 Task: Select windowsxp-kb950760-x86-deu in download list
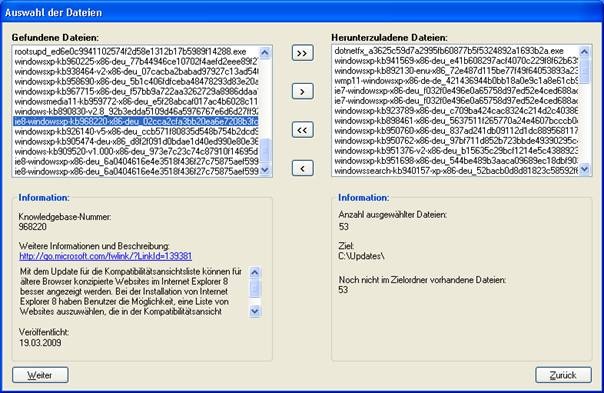[x=456, y=131]
